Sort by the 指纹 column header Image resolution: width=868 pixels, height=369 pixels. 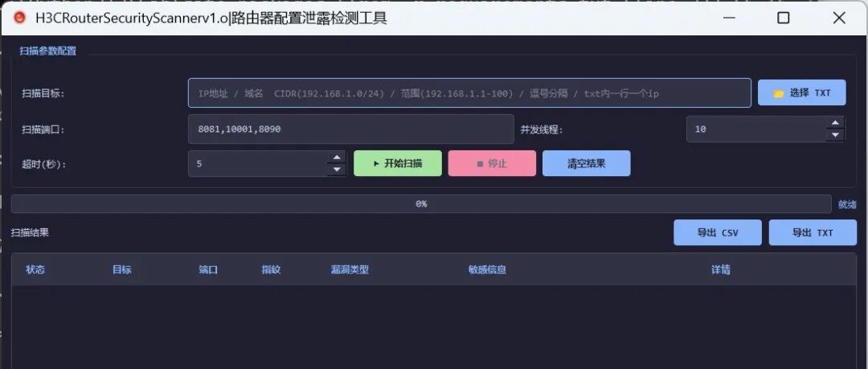click(272, 270)
